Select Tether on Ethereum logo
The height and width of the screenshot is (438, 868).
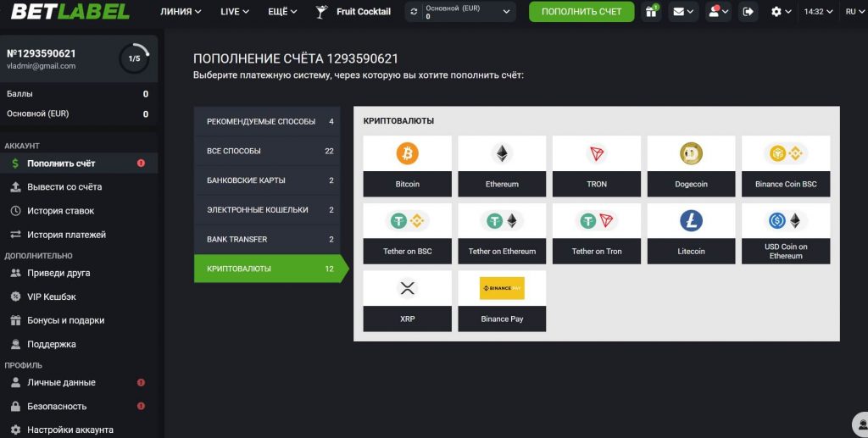point(502,221)
